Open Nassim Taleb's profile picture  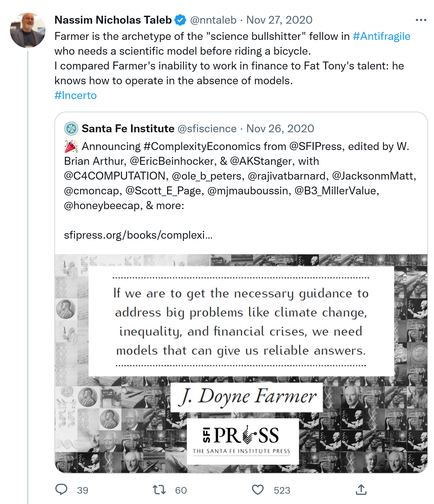coord(28,30)
